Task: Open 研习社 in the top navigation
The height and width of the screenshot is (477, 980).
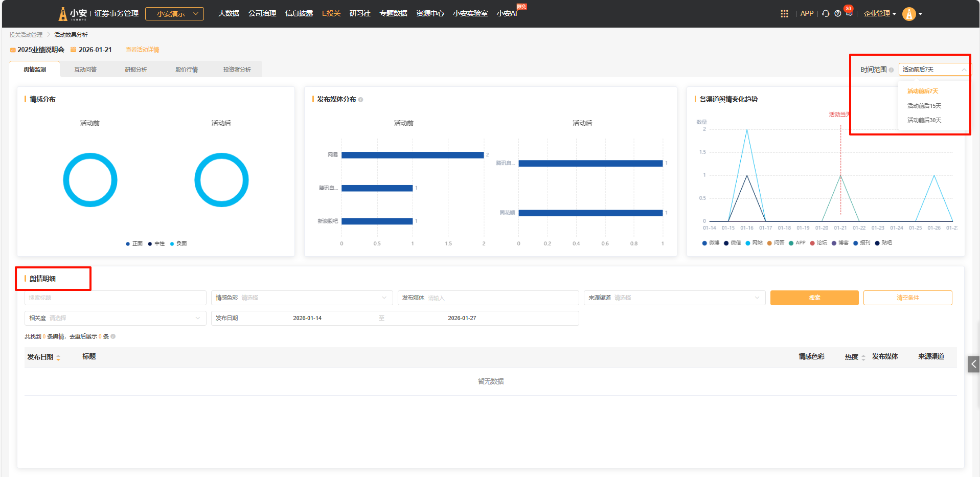Action: click(x=360, y=14)
